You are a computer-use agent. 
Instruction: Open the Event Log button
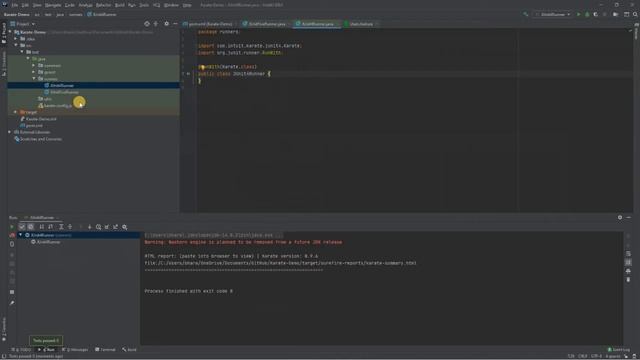click(619, 350)
